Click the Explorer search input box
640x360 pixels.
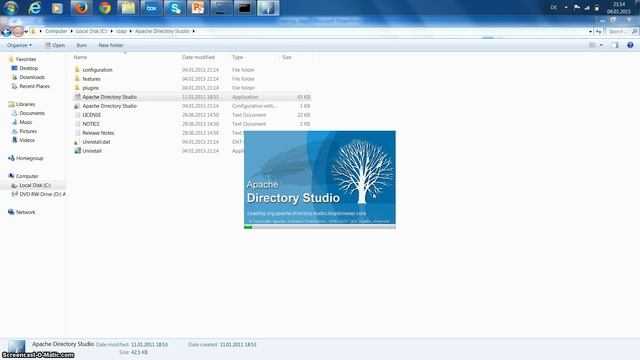click(621, 31)
